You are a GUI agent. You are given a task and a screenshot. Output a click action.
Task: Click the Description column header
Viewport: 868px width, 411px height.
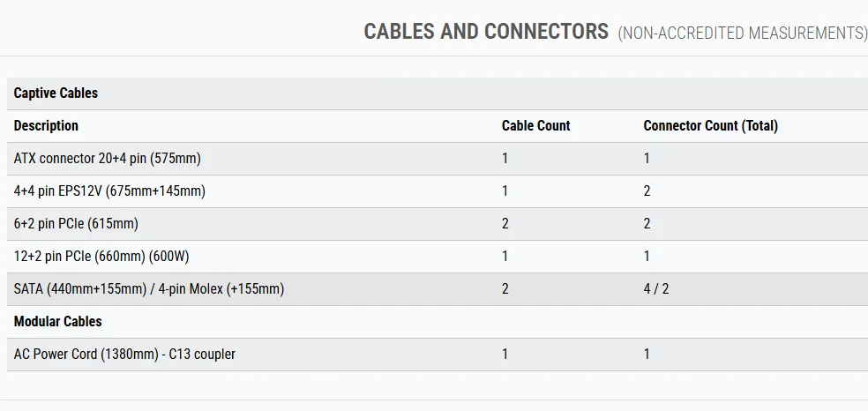point(46,125)
